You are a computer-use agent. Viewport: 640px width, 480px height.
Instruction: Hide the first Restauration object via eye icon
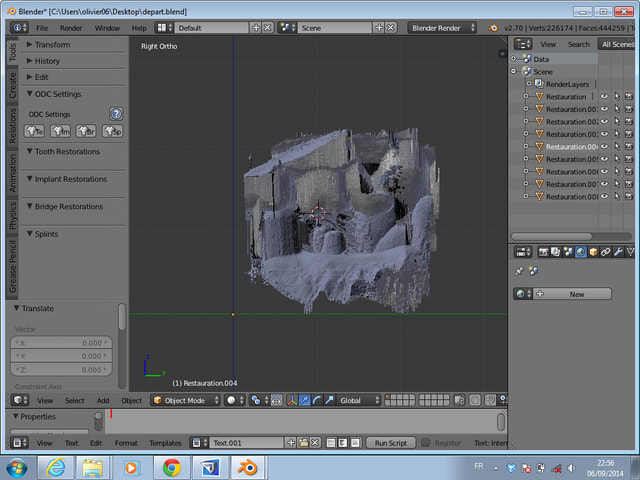[604, 97]
